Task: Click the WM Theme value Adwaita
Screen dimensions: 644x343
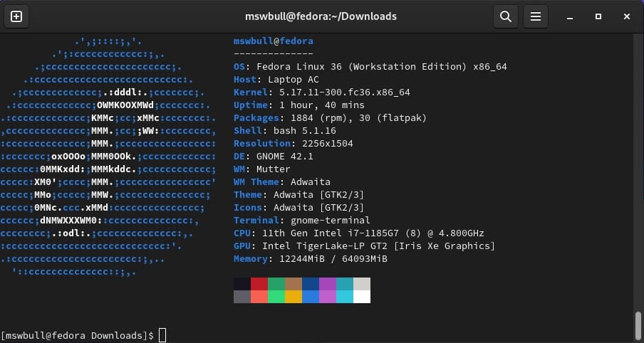Action: point(310,181)
